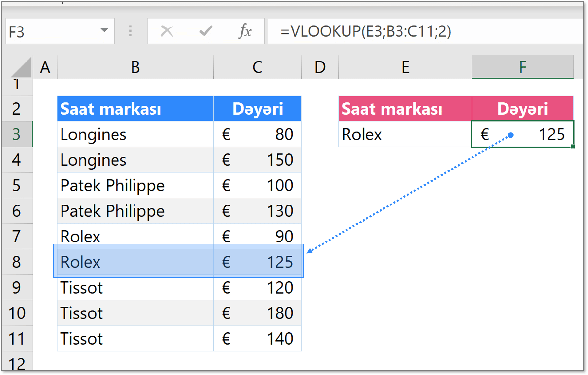Click the Name Box showing F3
Screen dimensions: 588x375
coord(60,31)
